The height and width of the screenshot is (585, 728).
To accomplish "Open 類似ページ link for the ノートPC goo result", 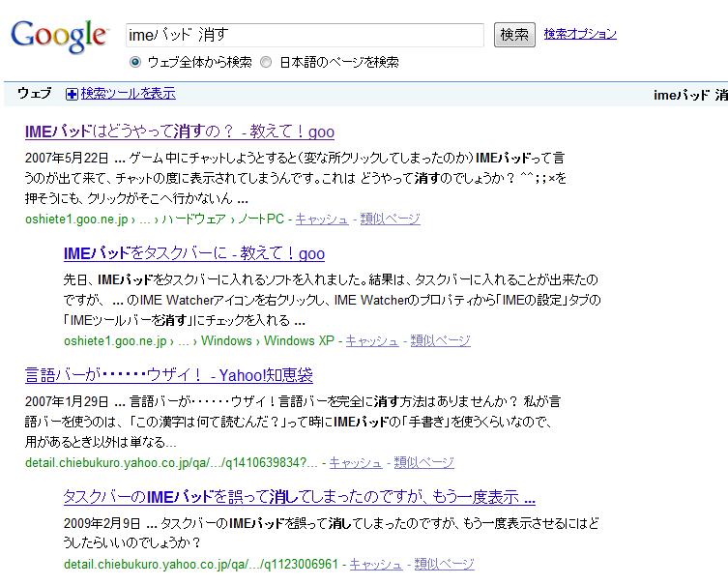I will (x=390, y=219).
